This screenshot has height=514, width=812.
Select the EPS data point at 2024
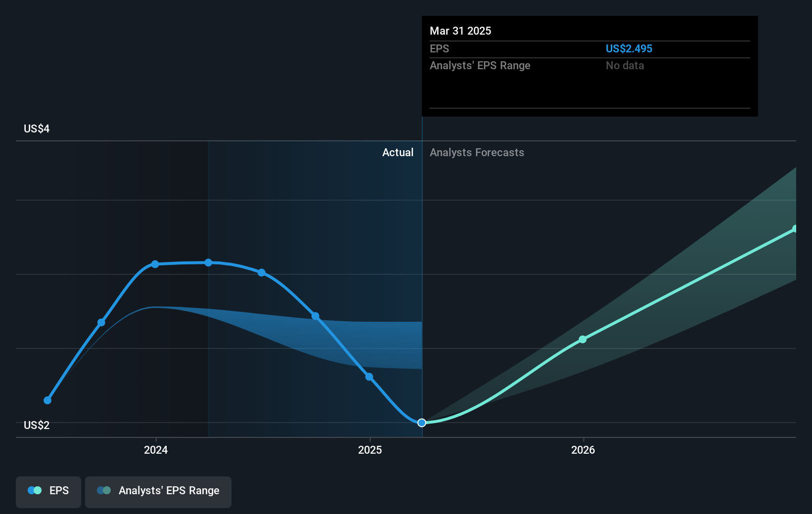click(155, 264)
